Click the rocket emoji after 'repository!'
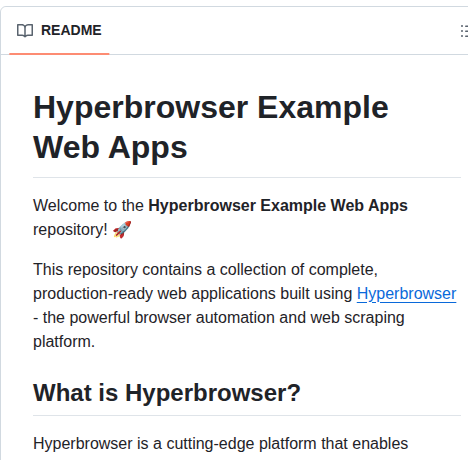The height and width of the screenshot is (460, 468). tap(122, 229)
